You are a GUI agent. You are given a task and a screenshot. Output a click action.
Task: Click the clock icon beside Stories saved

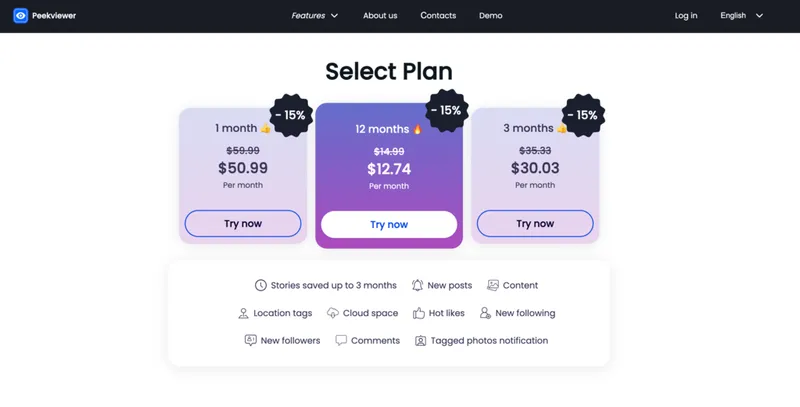[261, 286]
